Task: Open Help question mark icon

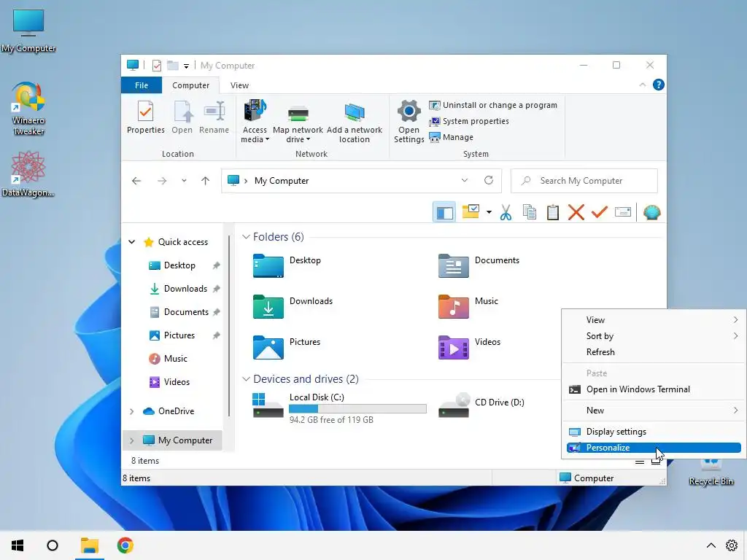Action: pos(659,85)
